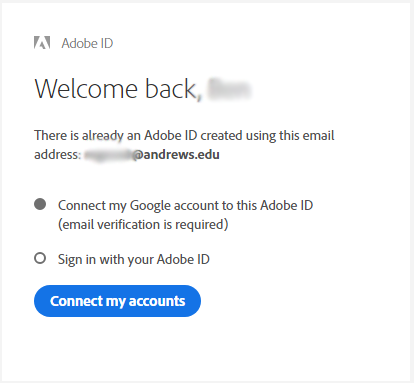
Task: Select the Sign in with your Adobe ID radio button
Action: point(40,258)
